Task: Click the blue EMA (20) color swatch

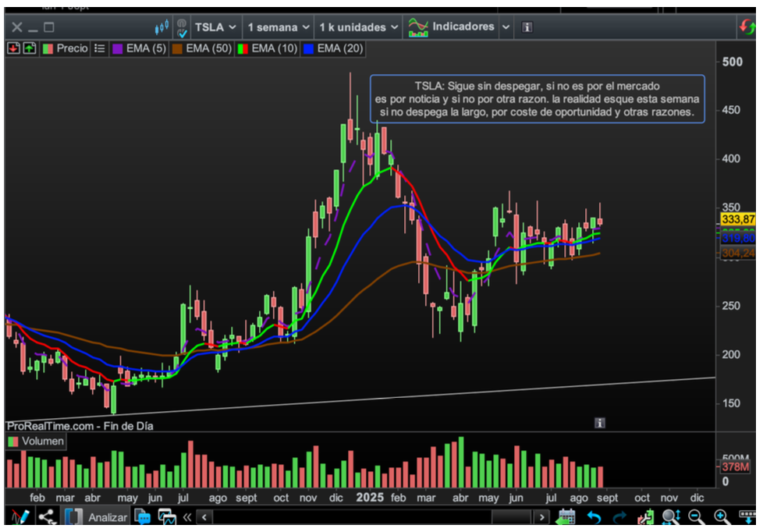Action: [x=310, y=48]
